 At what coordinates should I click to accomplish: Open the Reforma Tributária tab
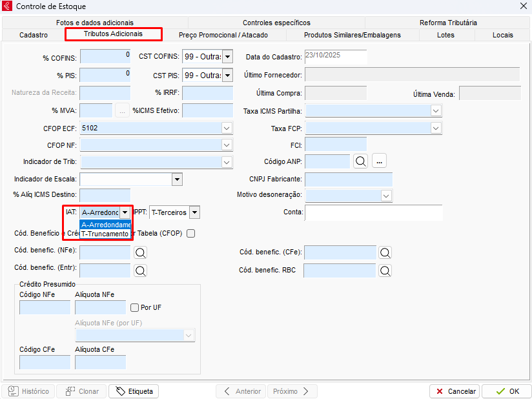click(x=448, y=23)
